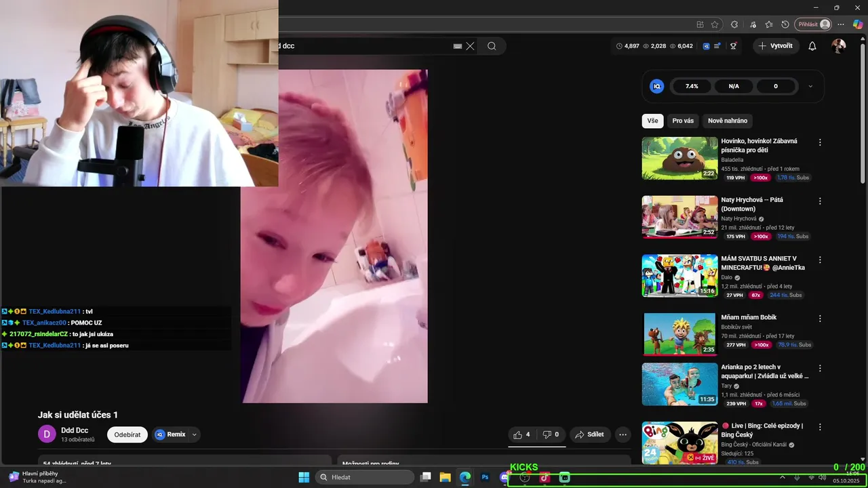Select the Nově nahráno filter chip
This screenshot has height=488, width=868.
tap(728, 121)
